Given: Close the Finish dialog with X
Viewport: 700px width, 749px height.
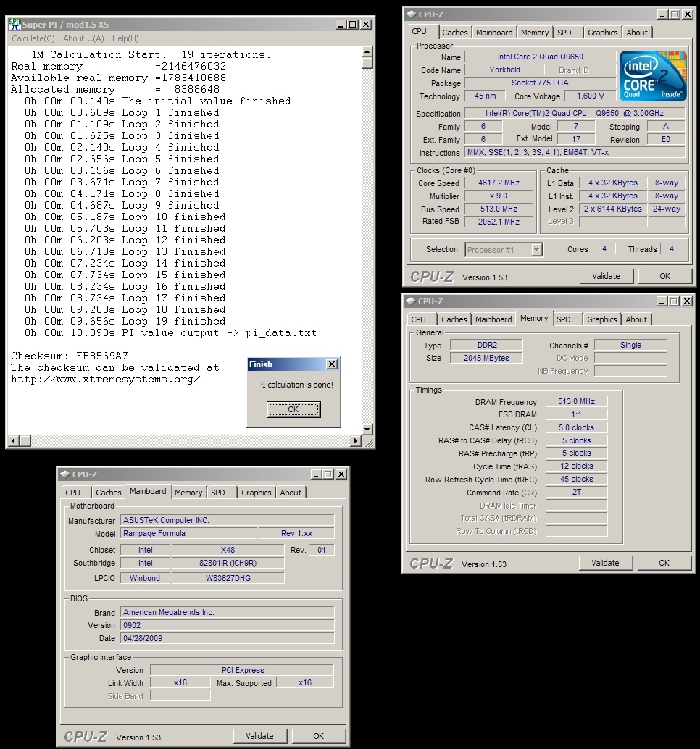Looking at the screenshot, I should (x=332, y=364).
